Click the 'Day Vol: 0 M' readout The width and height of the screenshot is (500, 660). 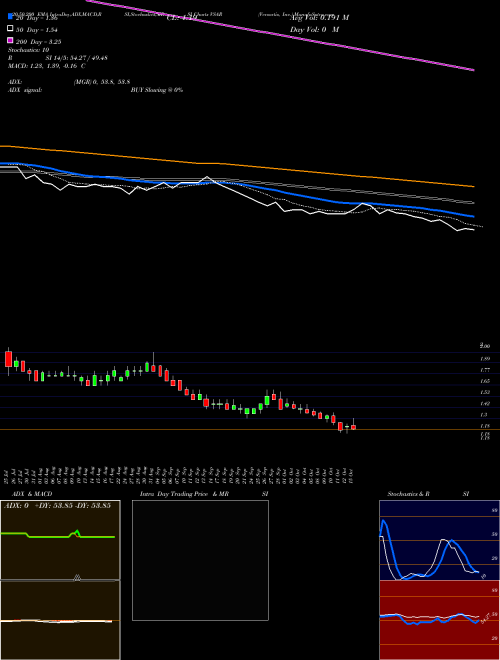314,30
